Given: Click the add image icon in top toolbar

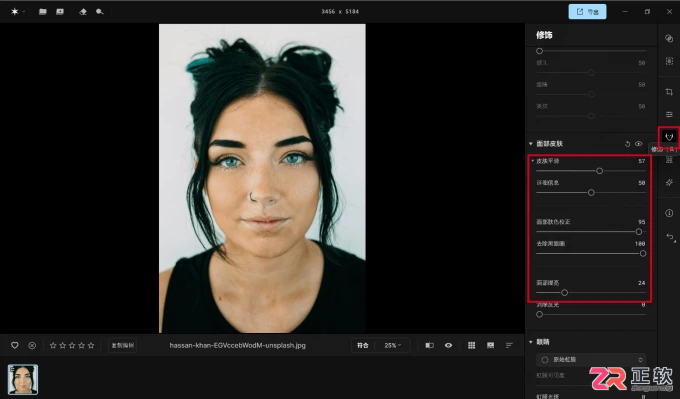Looking at the screenshot, I should pyautogui.click(x=60, y=12).
